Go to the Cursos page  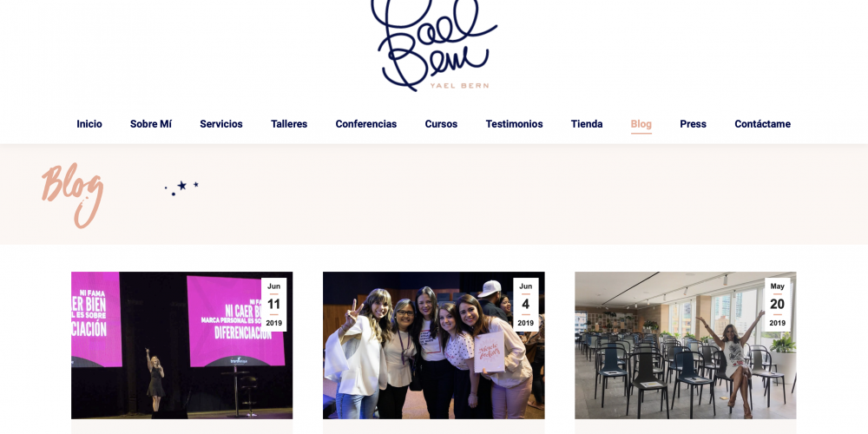[441, 124]
